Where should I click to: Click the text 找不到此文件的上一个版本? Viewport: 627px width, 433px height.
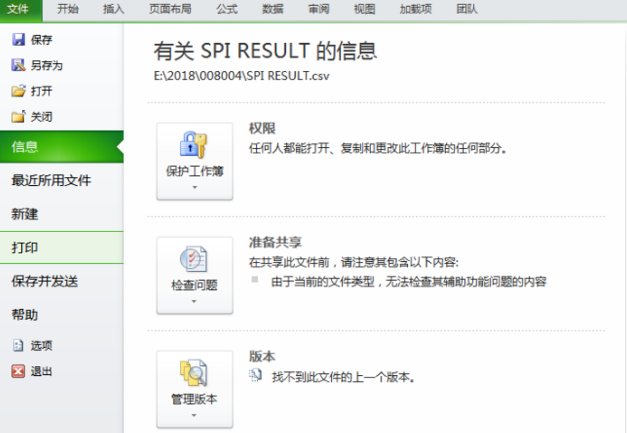(x=343, y=377)
